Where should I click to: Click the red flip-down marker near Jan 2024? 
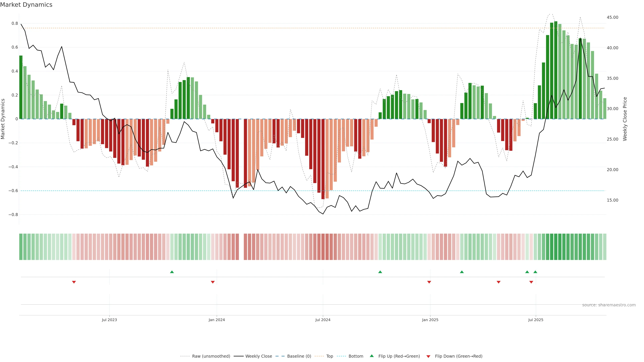click(x=213, y=282)
